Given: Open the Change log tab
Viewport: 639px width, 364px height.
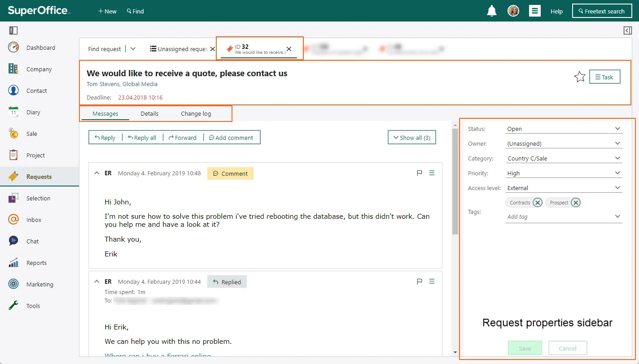Looking at the screenshot, I should coord(196,113).
